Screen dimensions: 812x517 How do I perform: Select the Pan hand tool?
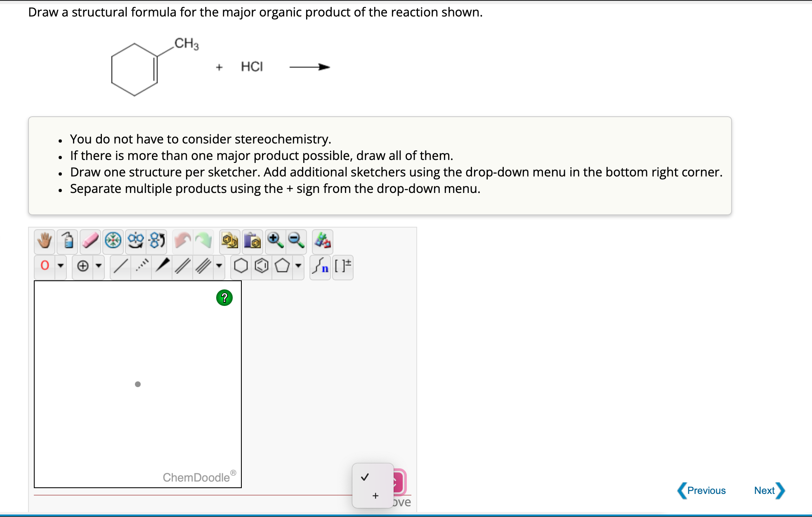pos(44,242)
